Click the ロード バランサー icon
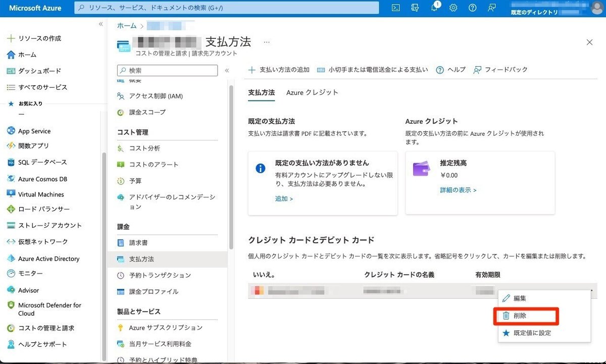The height and width of the screenshot is (364, 606). coord(11,209)
